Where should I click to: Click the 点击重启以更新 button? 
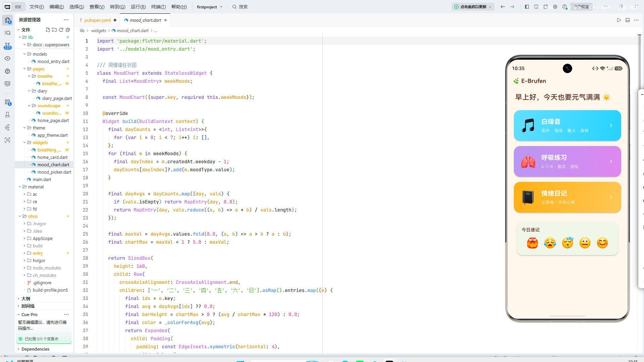coord(473,7)
